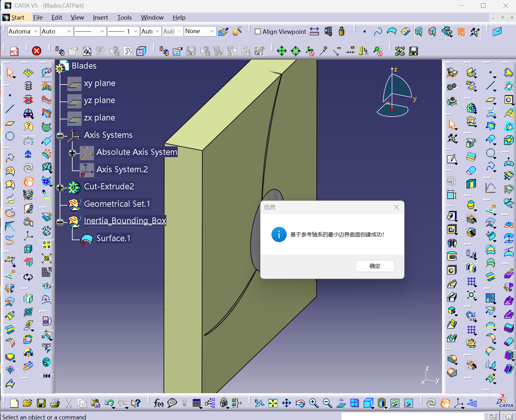The width and height of the screenshot is (516, 420).
Task: Open the Tools menu
Action: tap(124, 17)
